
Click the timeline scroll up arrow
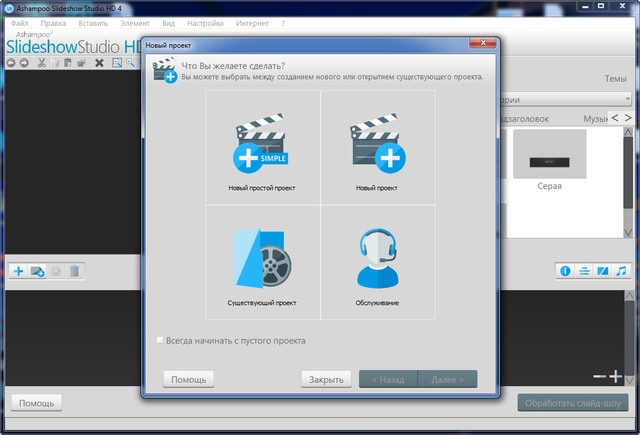click(x=629, y=295)
